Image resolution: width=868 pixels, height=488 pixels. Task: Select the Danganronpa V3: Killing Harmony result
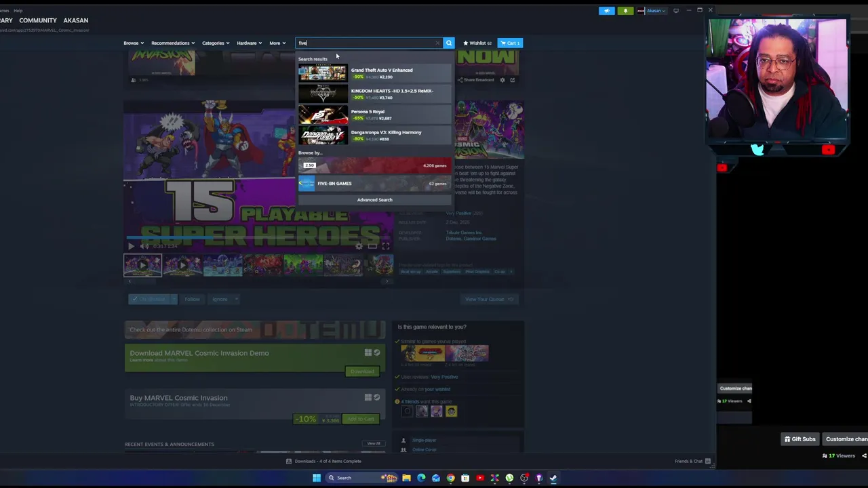(374, 136)
